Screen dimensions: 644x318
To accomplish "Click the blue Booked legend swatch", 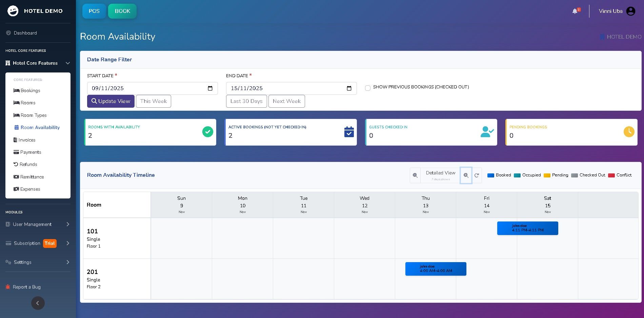I will 490,175.
